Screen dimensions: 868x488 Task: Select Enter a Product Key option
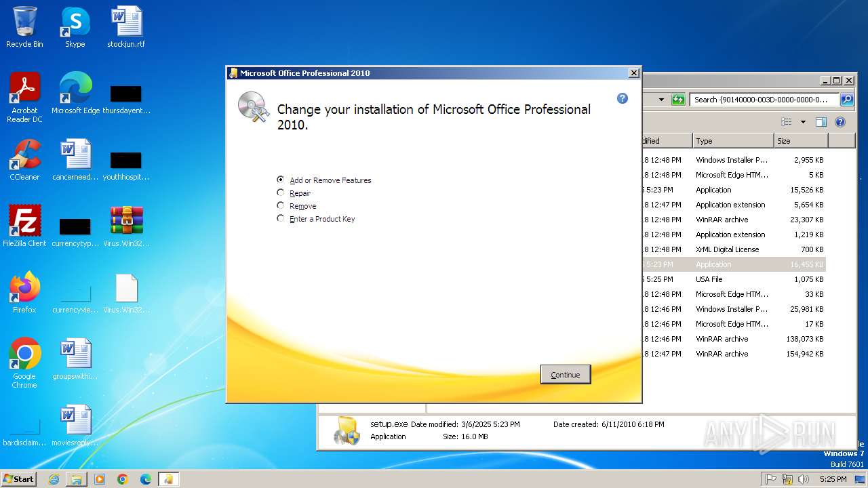pos(316,219)
